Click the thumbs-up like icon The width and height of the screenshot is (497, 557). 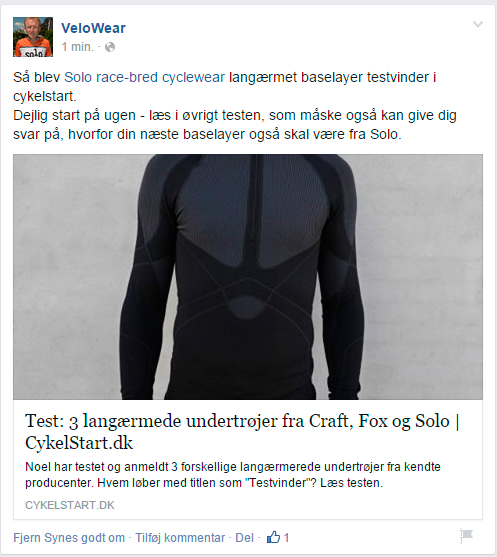click(x=273, y=537)
